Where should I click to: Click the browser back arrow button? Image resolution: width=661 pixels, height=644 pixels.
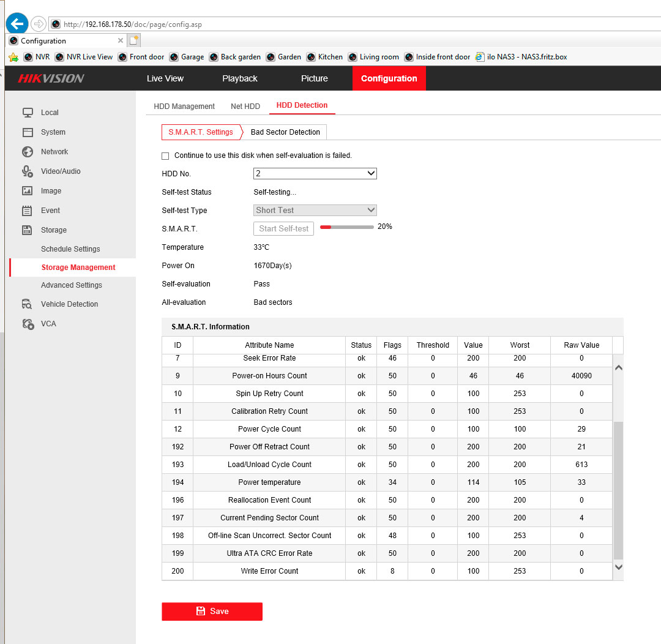coord(17,24)
